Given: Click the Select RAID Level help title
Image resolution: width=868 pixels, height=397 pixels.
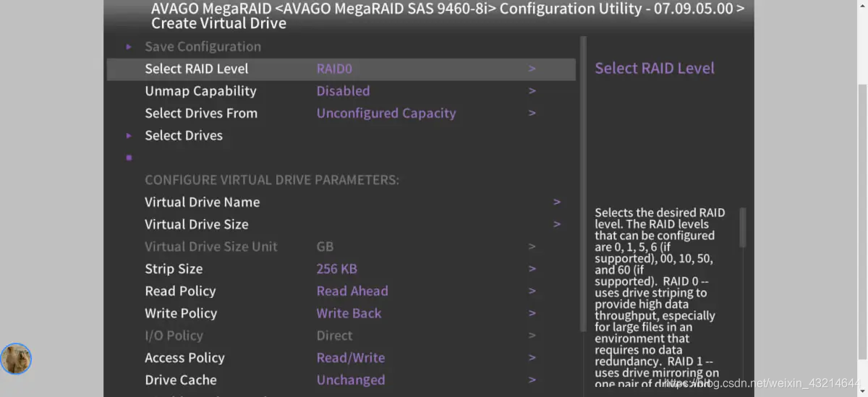Looking at the screenshot, I should [x=655, y=69].
